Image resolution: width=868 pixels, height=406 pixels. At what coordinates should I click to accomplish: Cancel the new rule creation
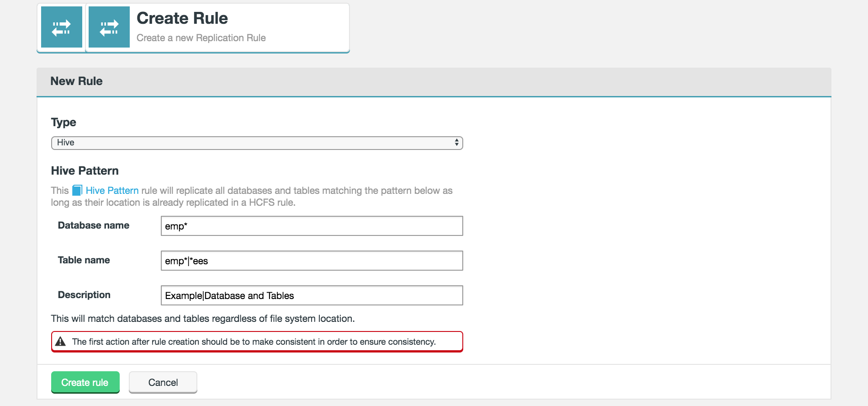[163, 382]
